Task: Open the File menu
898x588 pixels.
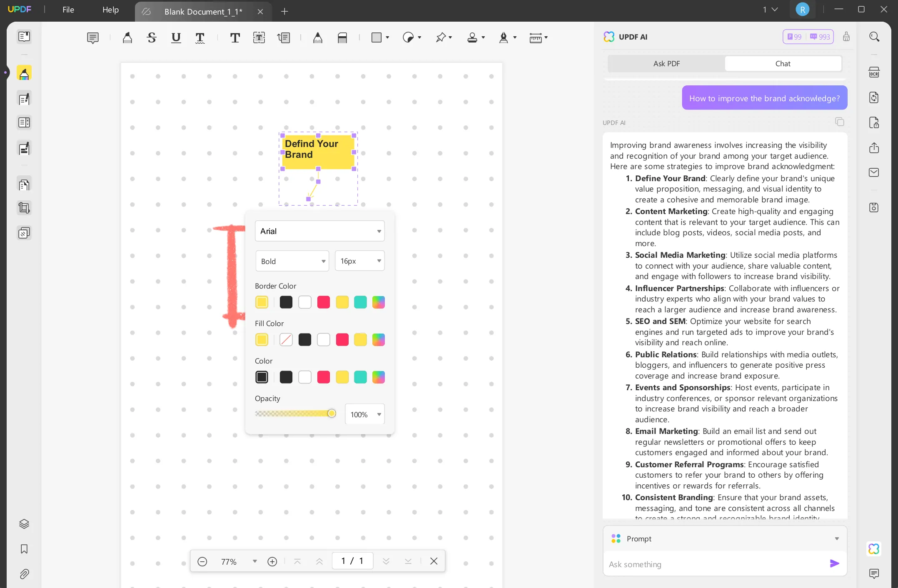Action: click(x=68, y=10)
